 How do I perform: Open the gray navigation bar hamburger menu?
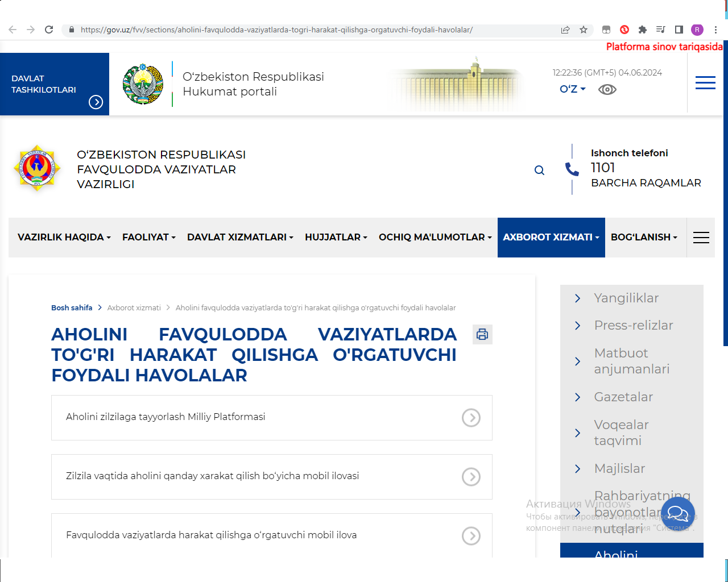pos(701,238)
